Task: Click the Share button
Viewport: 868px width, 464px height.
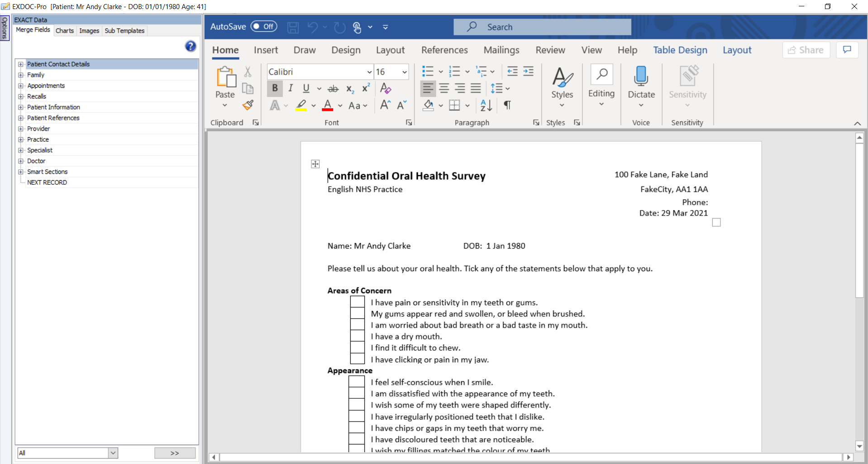Action: (806, 50)
